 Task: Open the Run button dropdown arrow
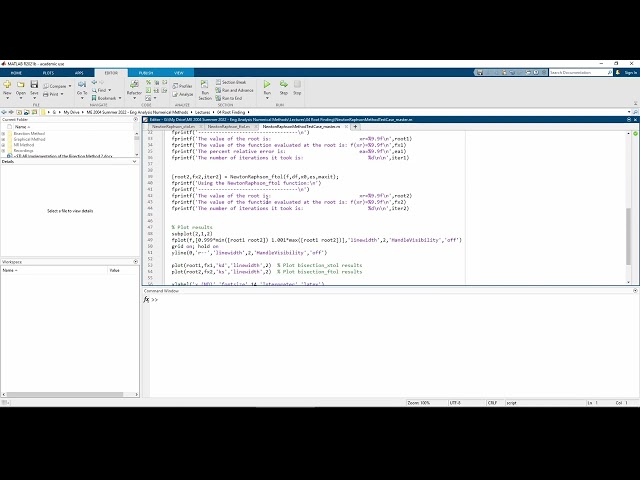click(267, 98)
